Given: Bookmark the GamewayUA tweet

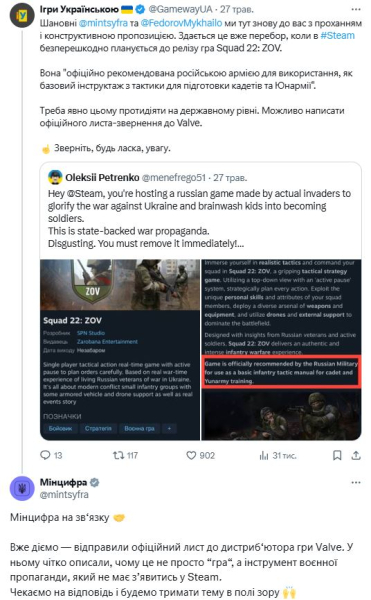Looking at the screenshot, I should [x=337, y=455].
